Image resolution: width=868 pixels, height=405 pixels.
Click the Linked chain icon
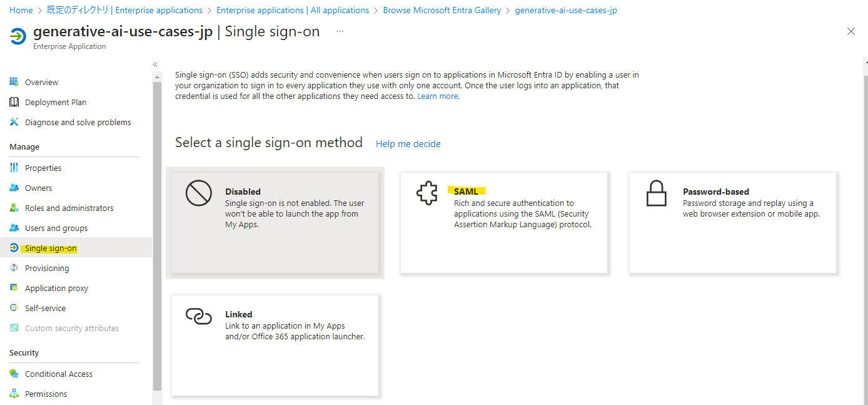pos(199,316)
